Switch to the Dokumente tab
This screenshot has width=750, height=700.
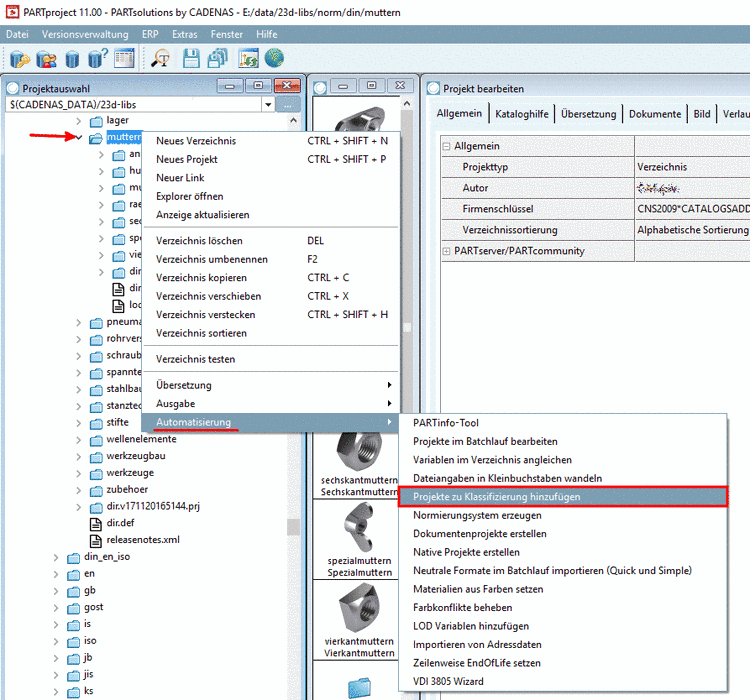point(655,114)
